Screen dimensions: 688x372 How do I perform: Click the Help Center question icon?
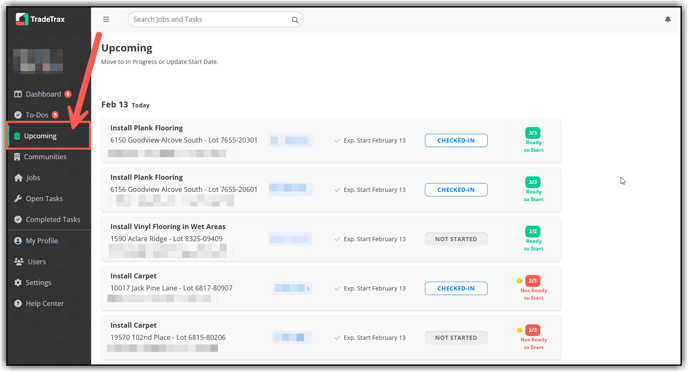pyautogui.click(x=18, y=303)
